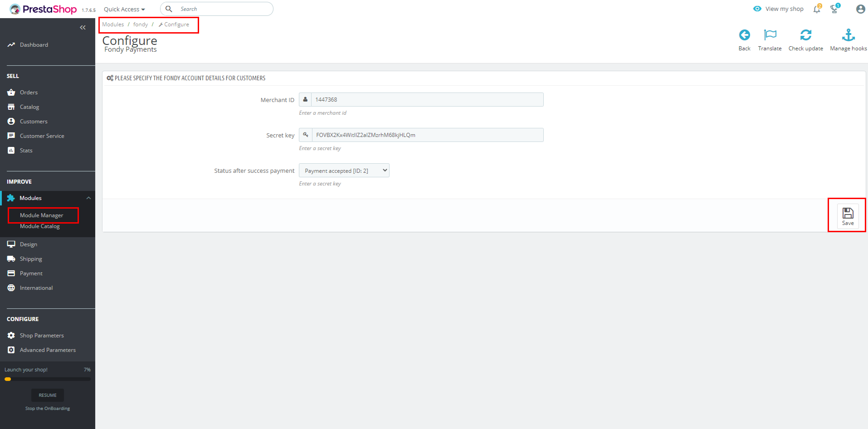Image resolution: width=868 pixels, height=429 pixels.
Task: Click the PrestaShop logo
Action: pyautogui.click(x=43, y=9)
